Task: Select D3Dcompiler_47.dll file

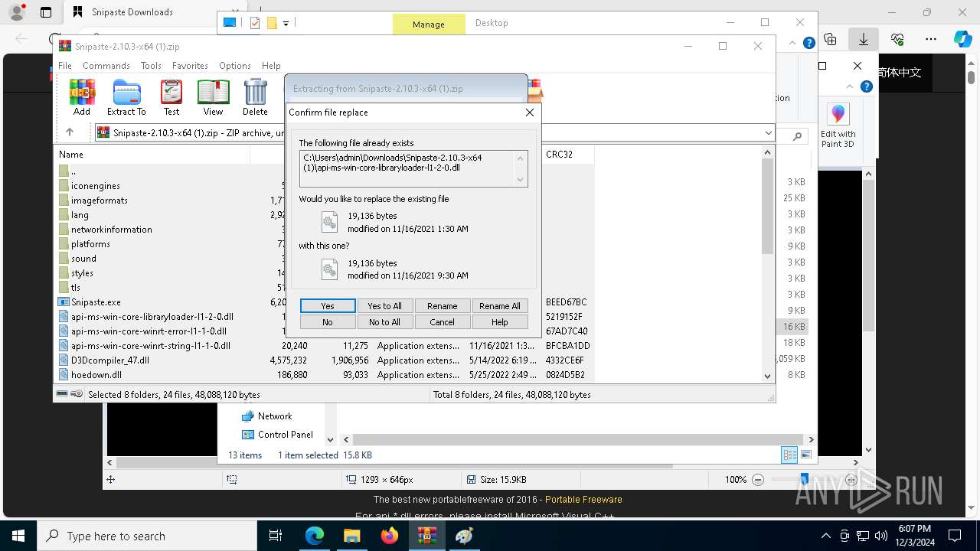Action: pos(110,360)
